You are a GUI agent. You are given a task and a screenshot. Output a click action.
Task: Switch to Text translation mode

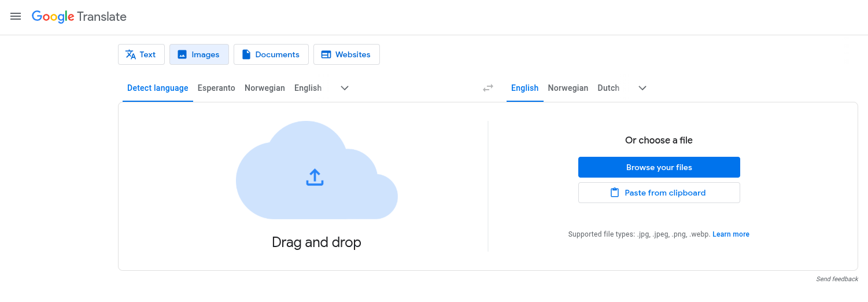point(141,54)
